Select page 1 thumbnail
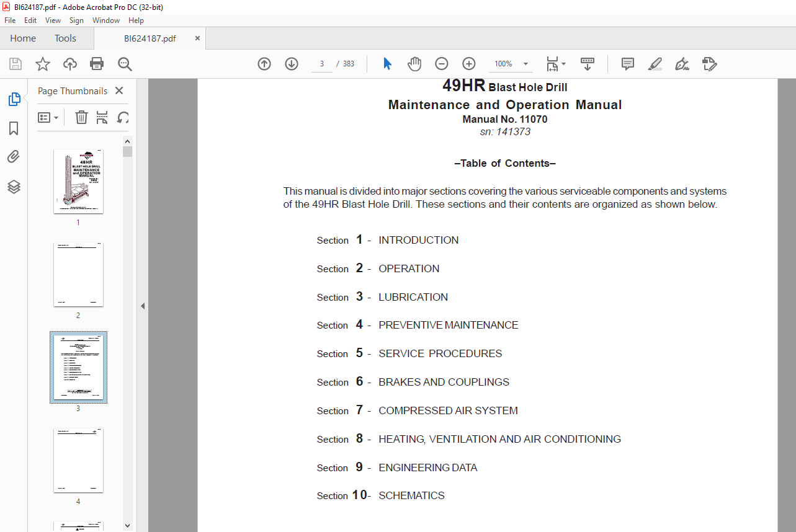 coord(78,182)
